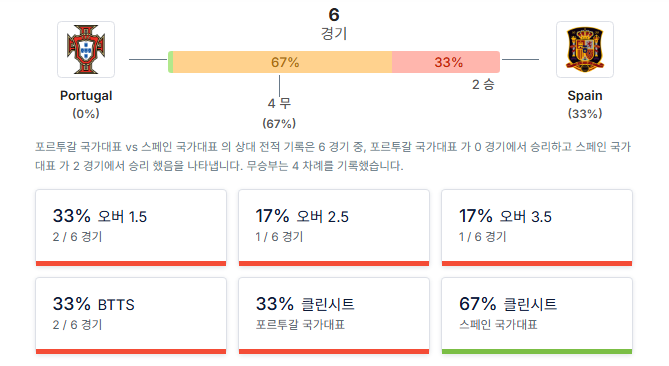Click the Spain team crest icon

coord(585,49)
